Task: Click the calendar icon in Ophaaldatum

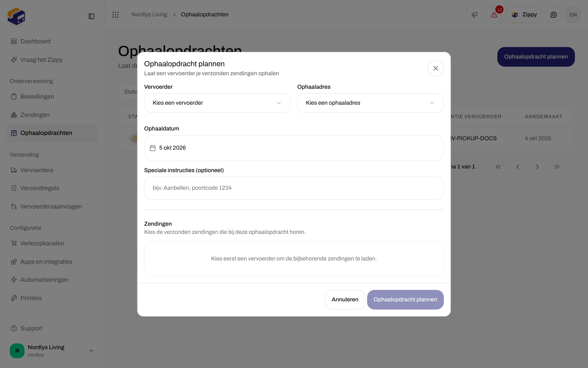Action: coord(153,148)
